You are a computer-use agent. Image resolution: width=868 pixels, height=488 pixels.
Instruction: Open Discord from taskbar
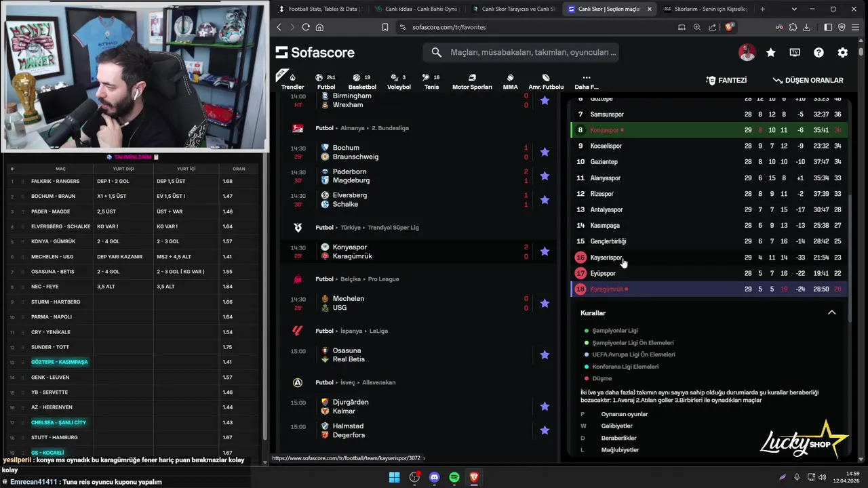pyautogui.click(x=434, y=477)
